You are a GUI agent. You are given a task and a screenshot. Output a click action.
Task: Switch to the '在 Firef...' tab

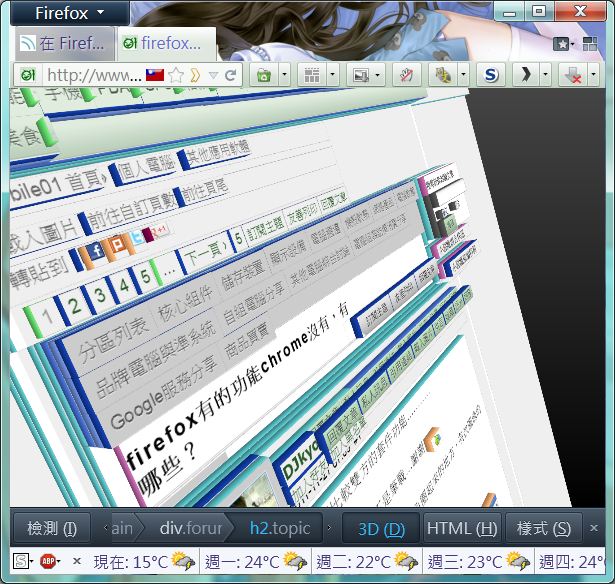tap(65, 44)
